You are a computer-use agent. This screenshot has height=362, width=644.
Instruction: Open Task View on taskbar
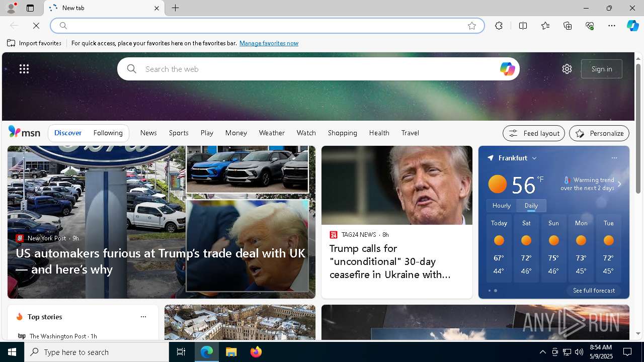[x=181, y=352]
